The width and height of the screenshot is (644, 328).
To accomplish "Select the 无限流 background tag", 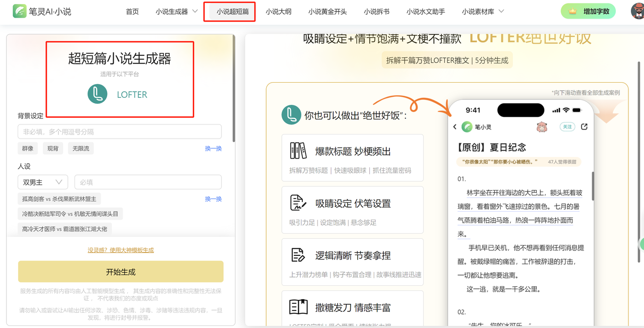I will 80,149.
